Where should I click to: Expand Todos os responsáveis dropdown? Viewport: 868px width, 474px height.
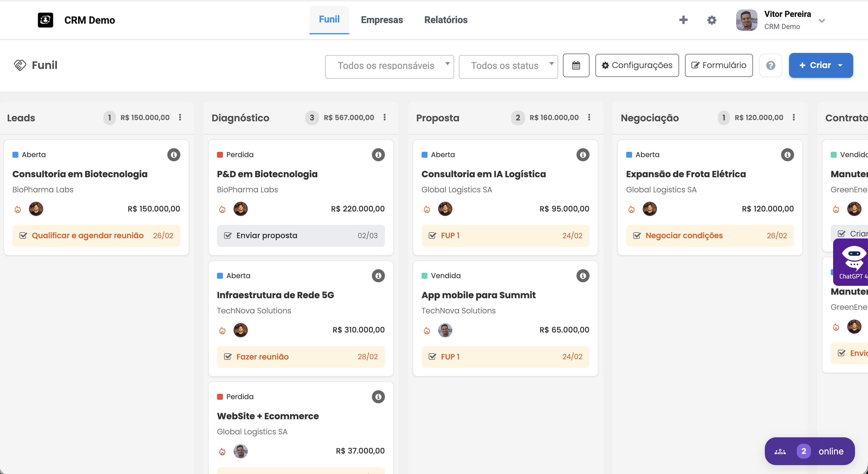pos(390,67)
